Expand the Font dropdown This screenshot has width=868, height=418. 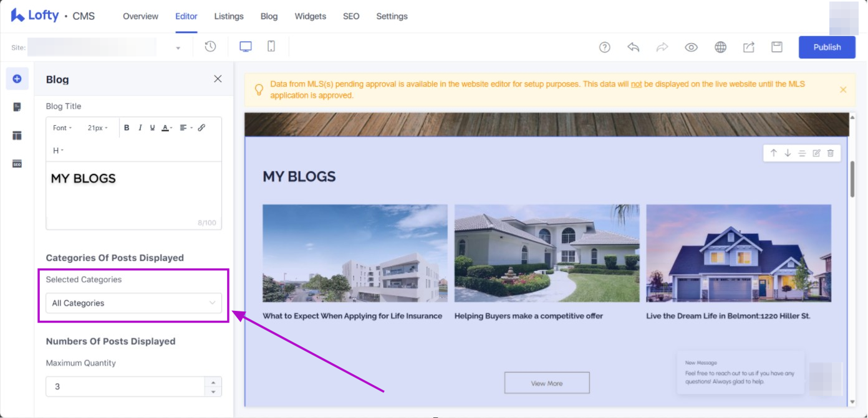(62, 128)
